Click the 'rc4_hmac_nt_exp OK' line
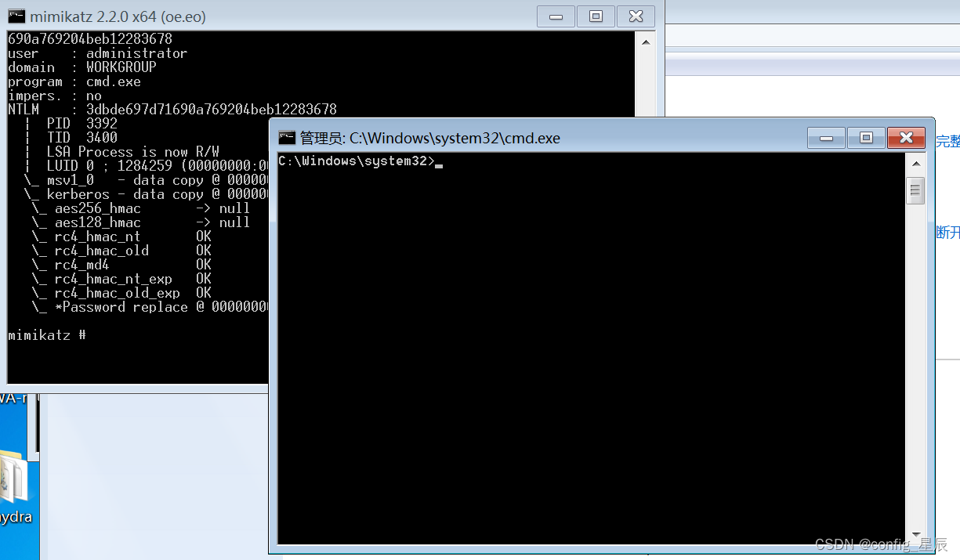Screen dimensions: 960x560 pyautogui.click(x=121, y=279)
